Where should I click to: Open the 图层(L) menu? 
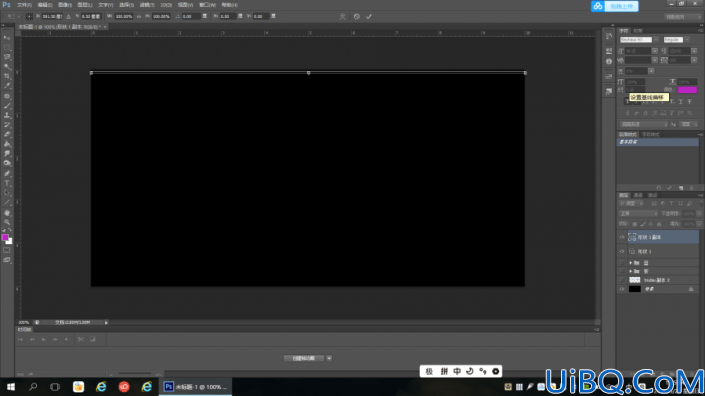tap(85, 5)
